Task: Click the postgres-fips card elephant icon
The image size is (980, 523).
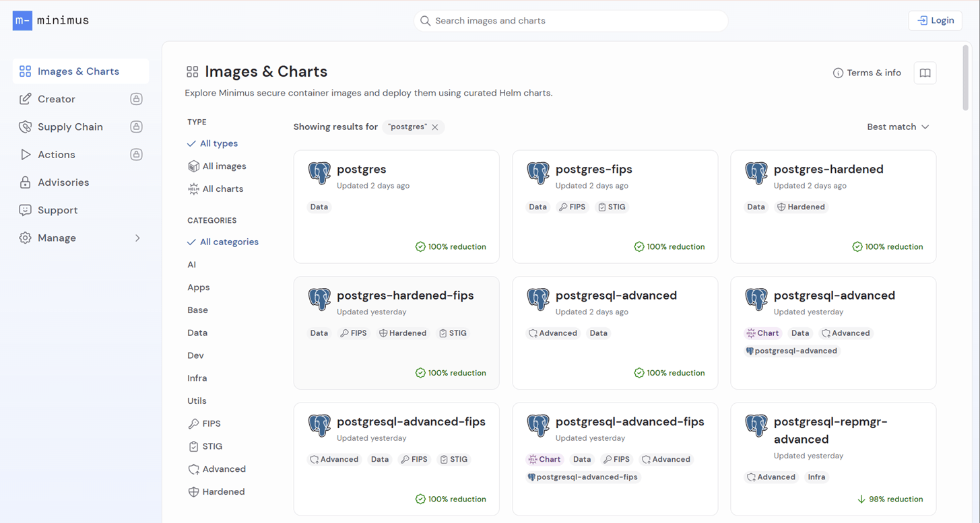Action: (x=538, y=173)
